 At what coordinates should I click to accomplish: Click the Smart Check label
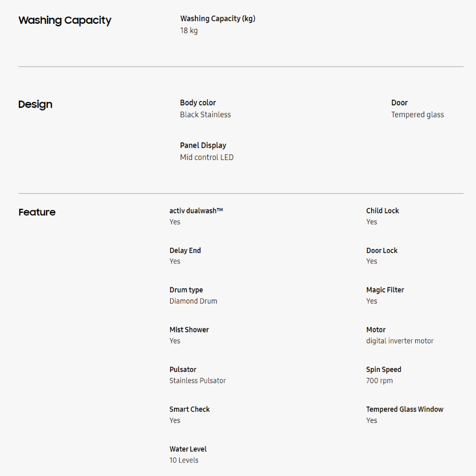point(190,409)
